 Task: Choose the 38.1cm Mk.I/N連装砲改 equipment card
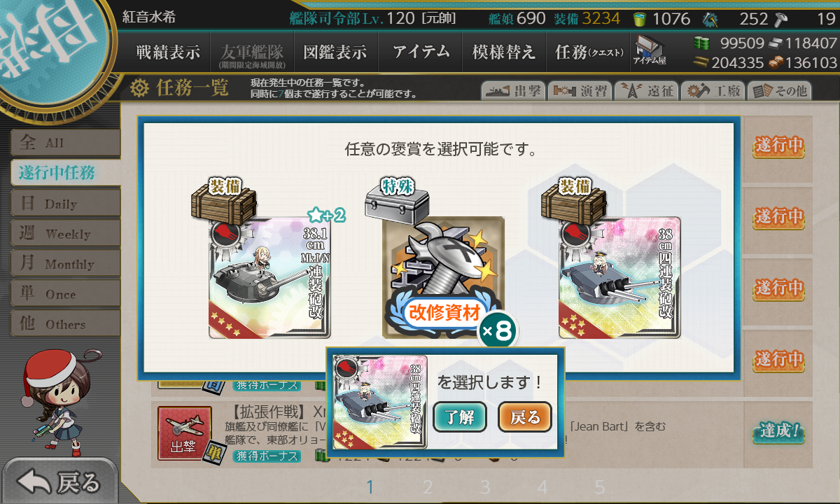click(269, 277)
